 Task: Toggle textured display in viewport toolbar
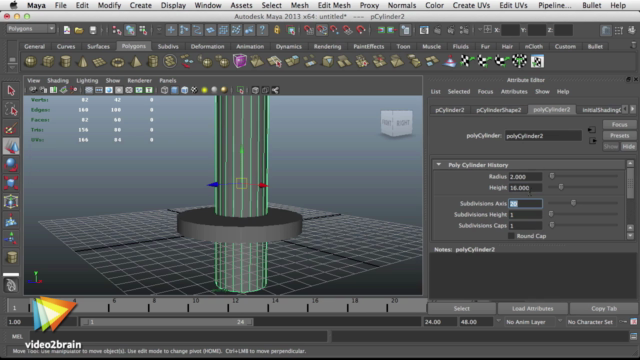tap(194, 90)
